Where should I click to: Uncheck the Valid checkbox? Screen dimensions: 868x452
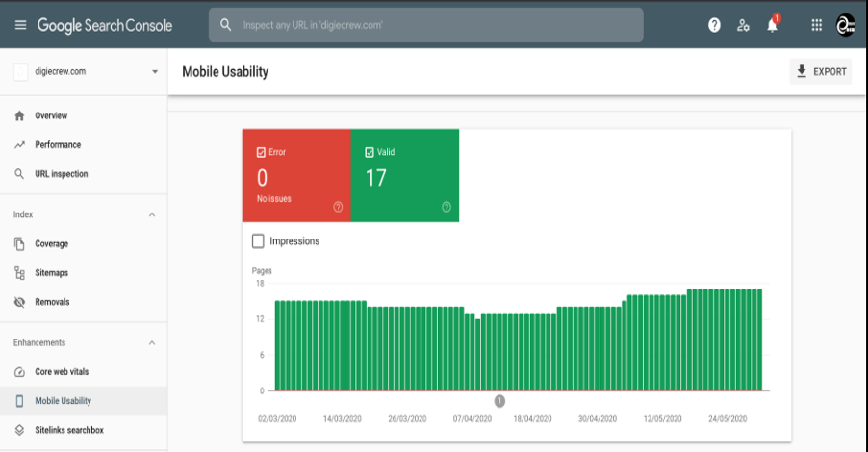click(x=370, y=152)
